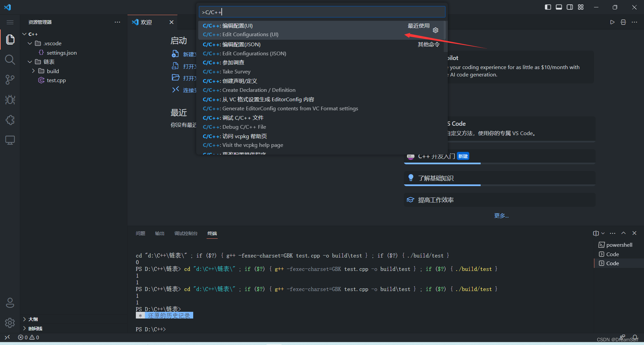644x345 pixels.
Task: Click the command palette list scrollbar
Action: click(445, 37)
